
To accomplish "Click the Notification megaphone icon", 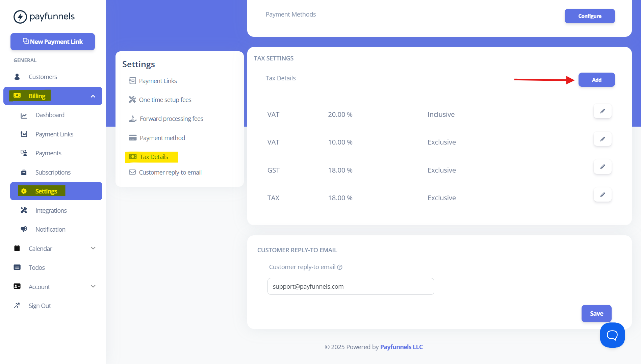I will click(x=24, y=229).
